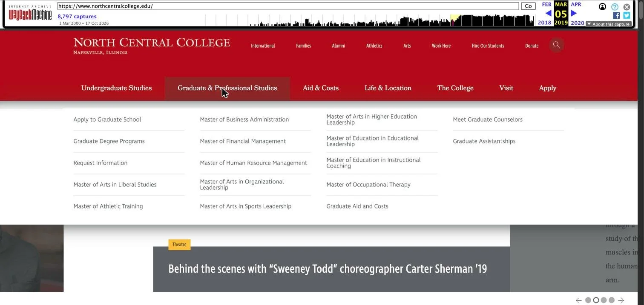Click the Athletics top link
Screen dimensions: 644x305
(x=374, y=46)
